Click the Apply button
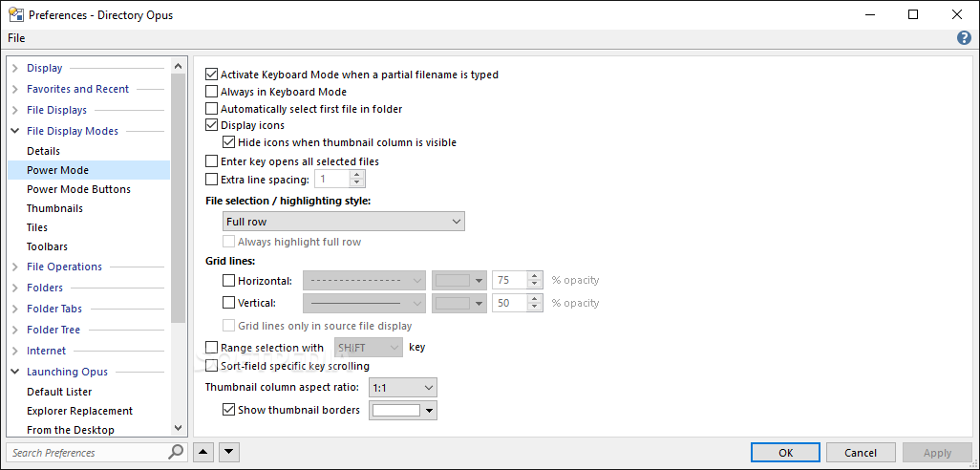980x470 pixels. (937, 453)
